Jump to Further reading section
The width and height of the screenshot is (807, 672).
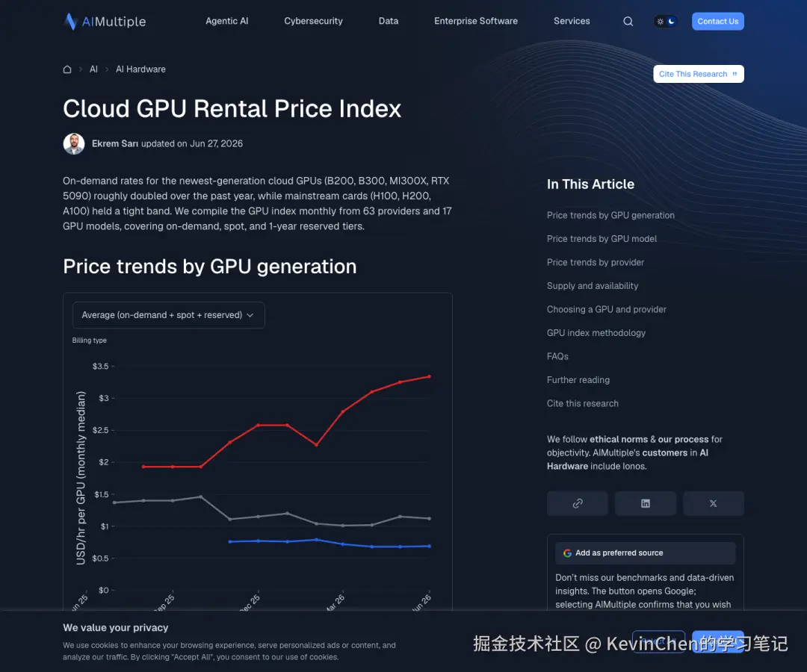[578, 380]
